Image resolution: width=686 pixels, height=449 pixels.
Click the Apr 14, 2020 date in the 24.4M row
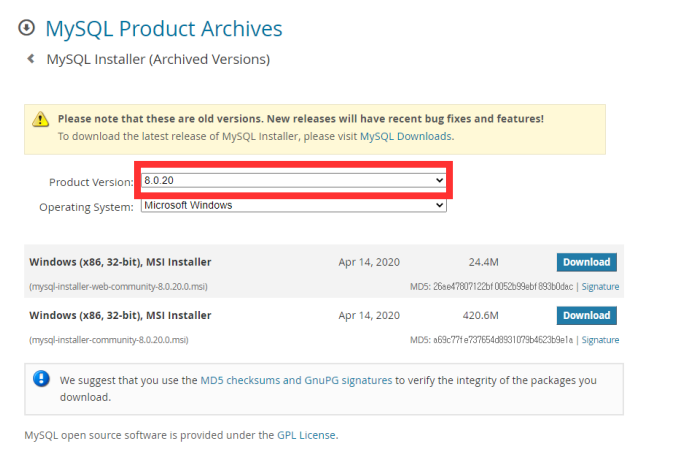(x=369, y=262)
